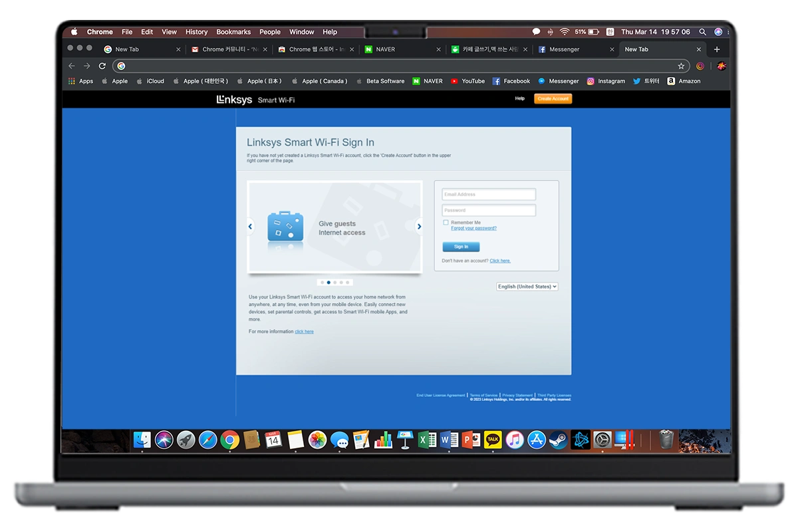Click the orange Create Account button

(x=553, y=98)
